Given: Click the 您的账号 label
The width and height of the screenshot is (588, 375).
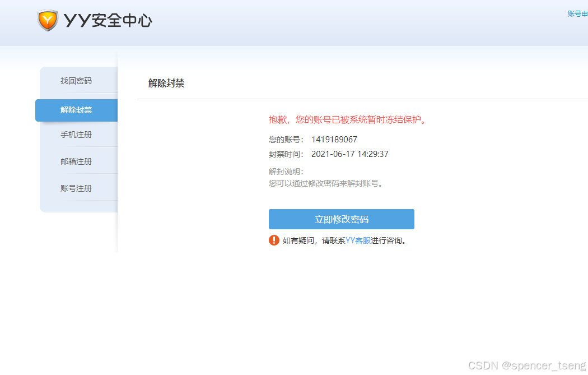Looking at the screenshot, I should (x=286, y=140).
